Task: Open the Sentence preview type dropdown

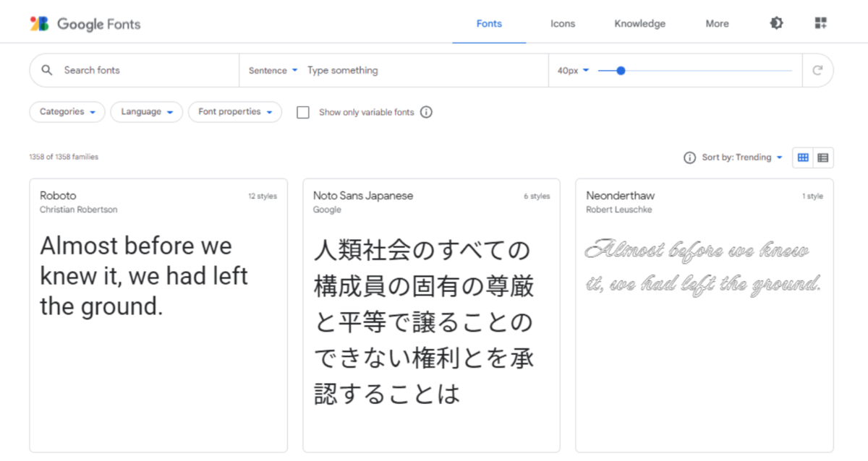Action: coord(273,70)
